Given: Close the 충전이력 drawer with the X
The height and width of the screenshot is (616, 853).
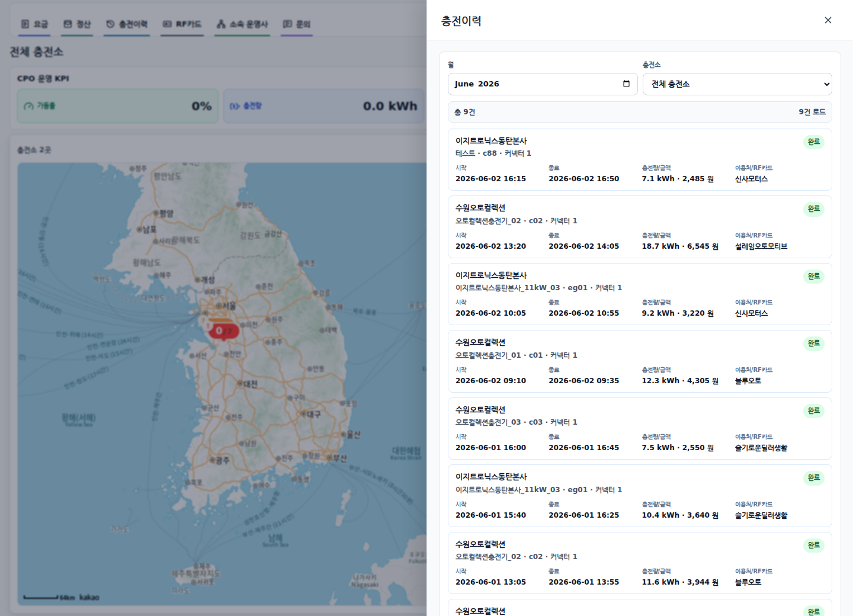Looking at the screenshot, I should (828, 20).
